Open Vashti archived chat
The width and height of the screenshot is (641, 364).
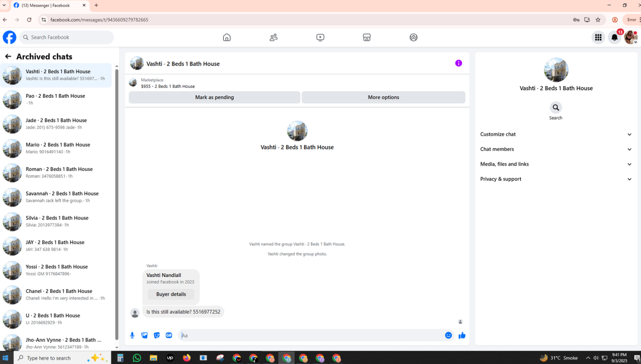pos(56,75)
